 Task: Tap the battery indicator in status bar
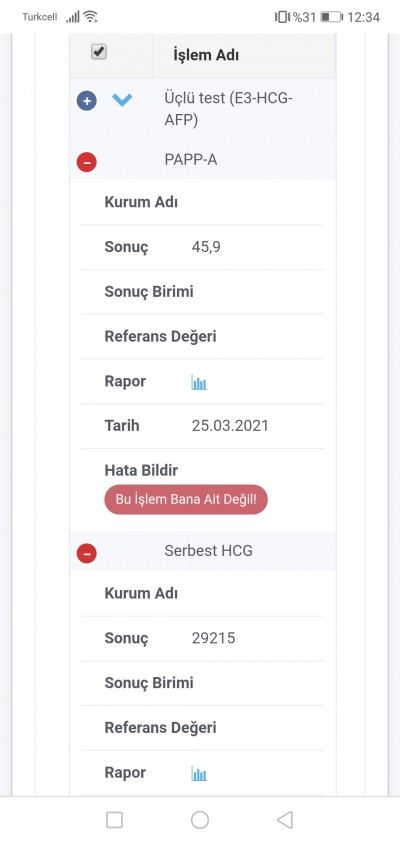click(x=332, y=17)
